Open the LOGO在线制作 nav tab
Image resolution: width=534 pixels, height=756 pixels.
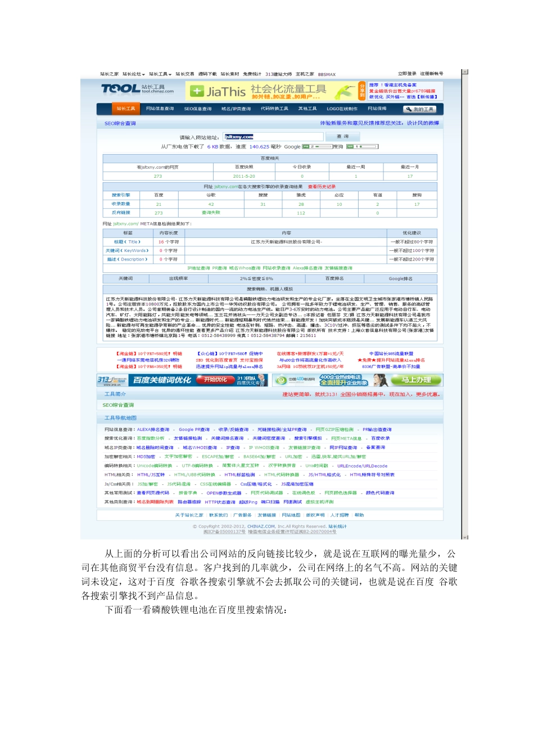(x=342, y=109)
